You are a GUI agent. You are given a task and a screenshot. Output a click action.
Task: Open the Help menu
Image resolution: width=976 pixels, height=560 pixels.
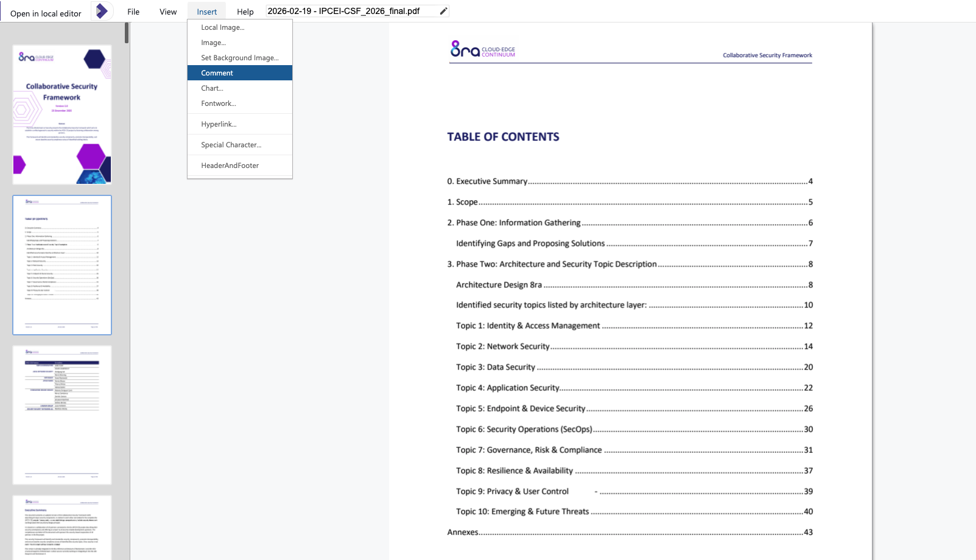(245, 12)
